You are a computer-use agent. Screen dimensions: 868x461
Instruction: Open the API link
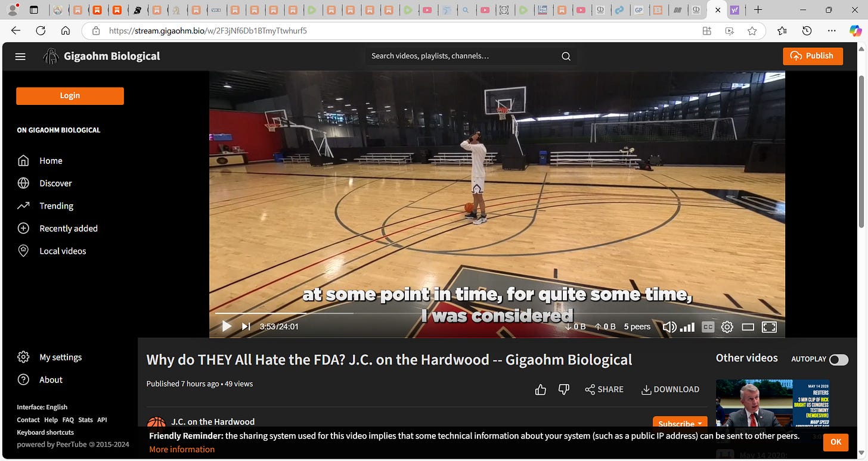[x=102, y=420]
